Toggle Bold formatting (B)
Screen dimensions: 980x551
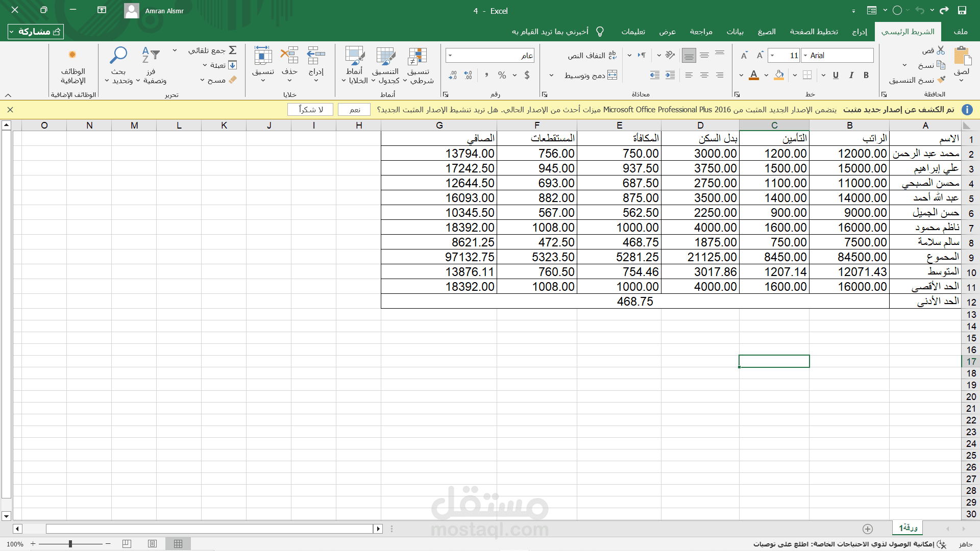866,76
